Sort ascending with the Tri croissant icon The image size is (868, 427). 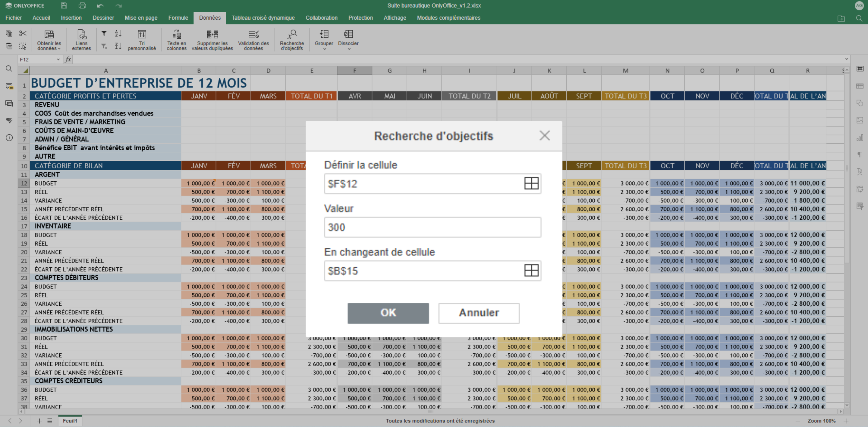118,33
